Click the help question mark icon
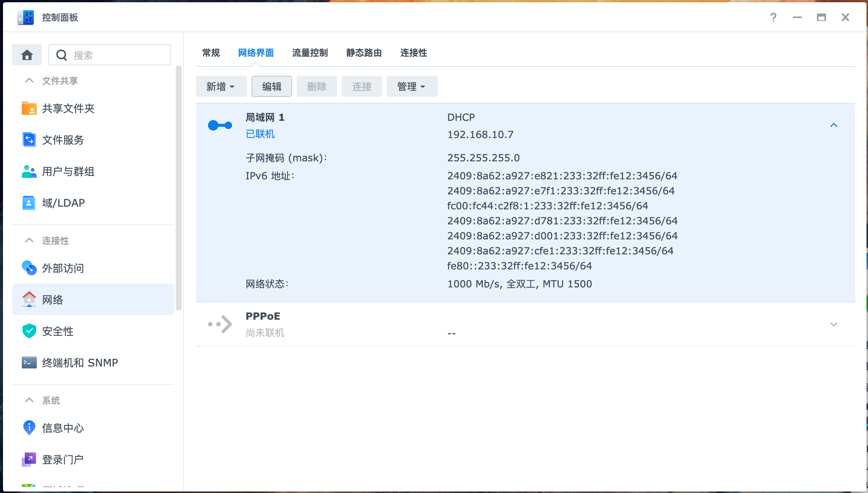This screenshot has width=868, height=493. click(773, 18)
